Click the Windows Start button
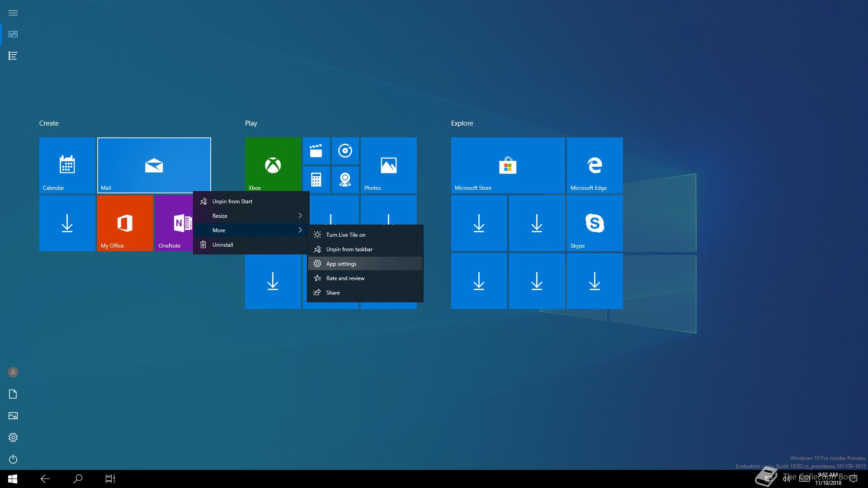This screenshot has width=868, height=488. pos(13,479)
